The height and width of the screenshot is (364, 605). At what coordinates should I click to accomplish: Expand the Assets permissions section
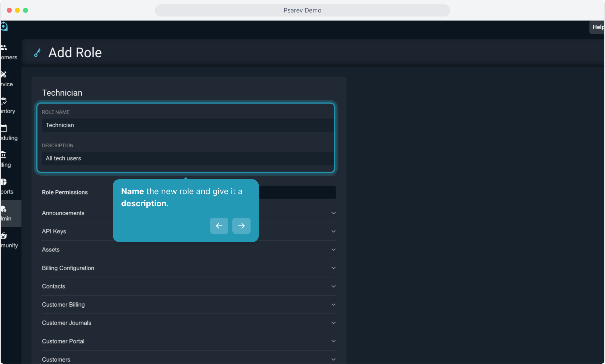click(x=333, y=250)
